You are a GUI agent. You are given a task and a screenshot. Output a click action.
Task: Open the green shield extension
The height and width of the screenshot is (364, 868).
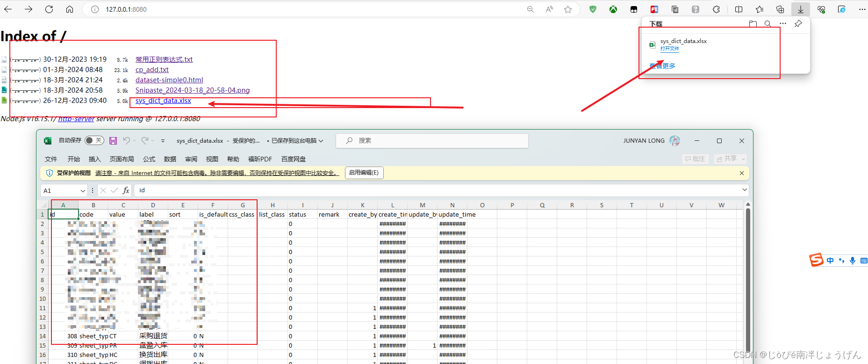pos(593,9)
